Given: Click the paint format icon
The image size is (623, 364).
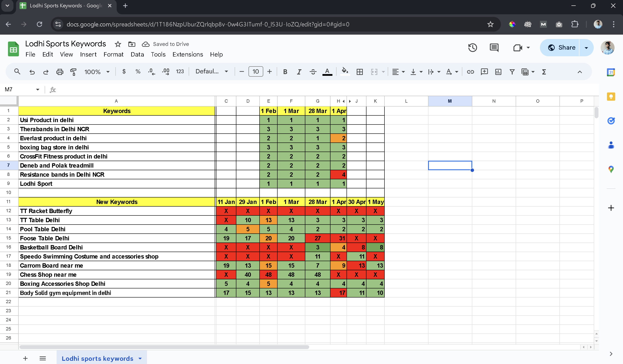Looking at the screenshot, I should [74, 72].
